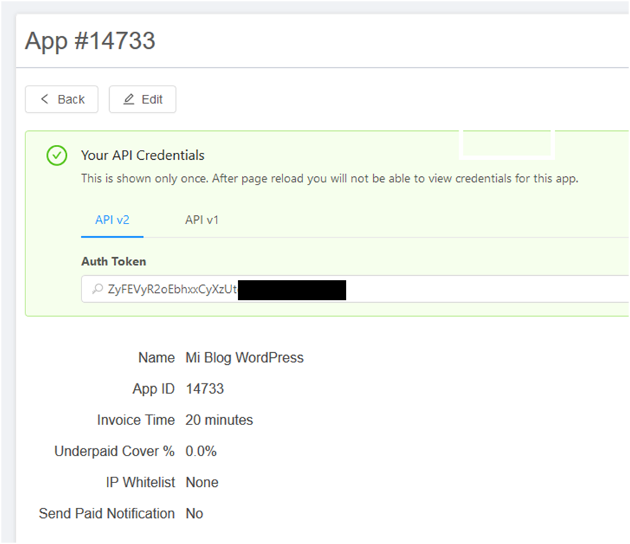The width and height of the screenshot is (630, 544).
Task: Click the App ID value 14733
Action: tap(205, 389)
